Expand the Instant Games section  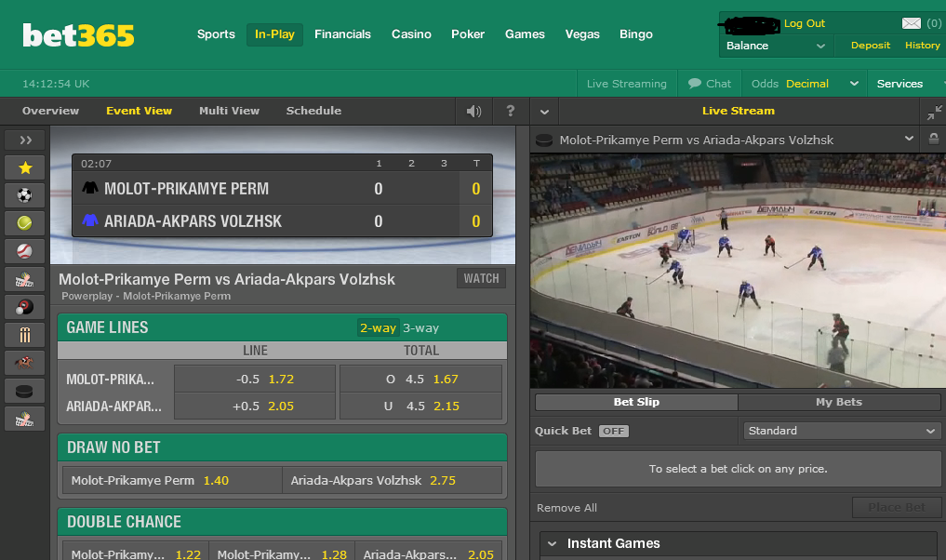pyautogui.click(x=739, y=543)
